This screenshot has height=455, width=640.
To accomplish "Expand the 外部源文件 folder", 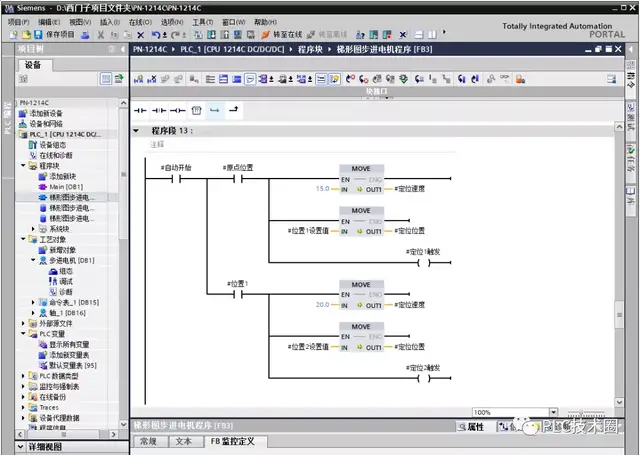I will click(x=23, y=323).
